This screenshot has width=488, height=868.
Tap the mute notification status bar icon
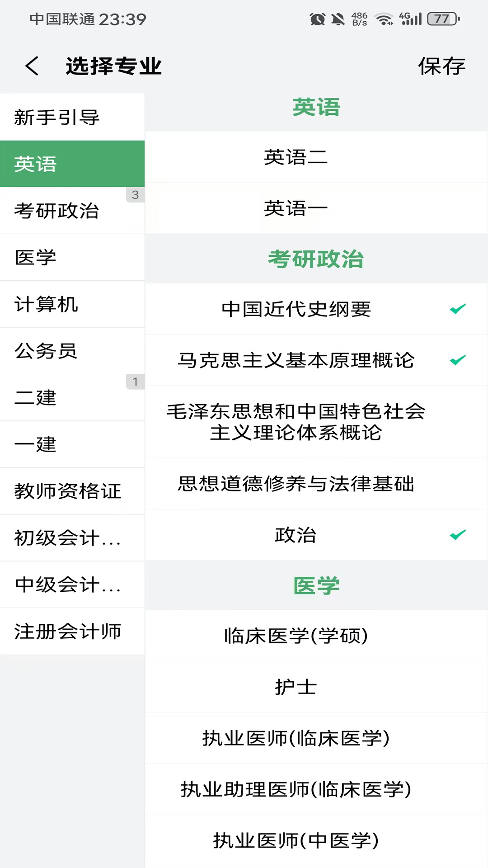click(x=338, y=19)
